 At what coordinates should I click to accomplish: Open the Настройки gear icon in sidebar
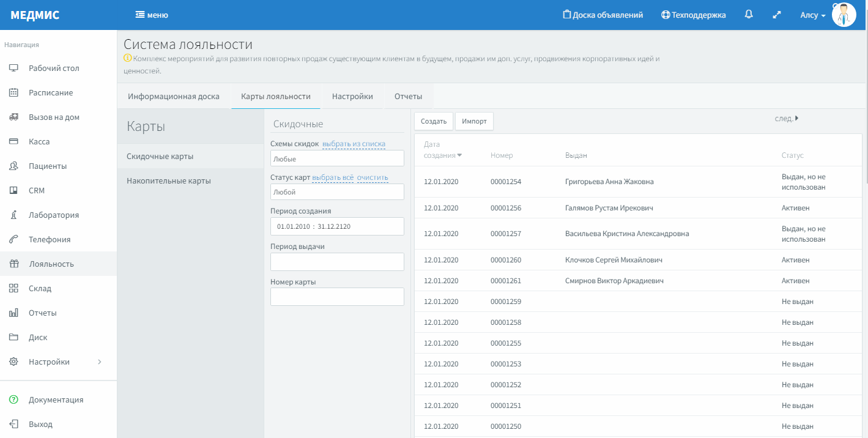pos(13,362)
